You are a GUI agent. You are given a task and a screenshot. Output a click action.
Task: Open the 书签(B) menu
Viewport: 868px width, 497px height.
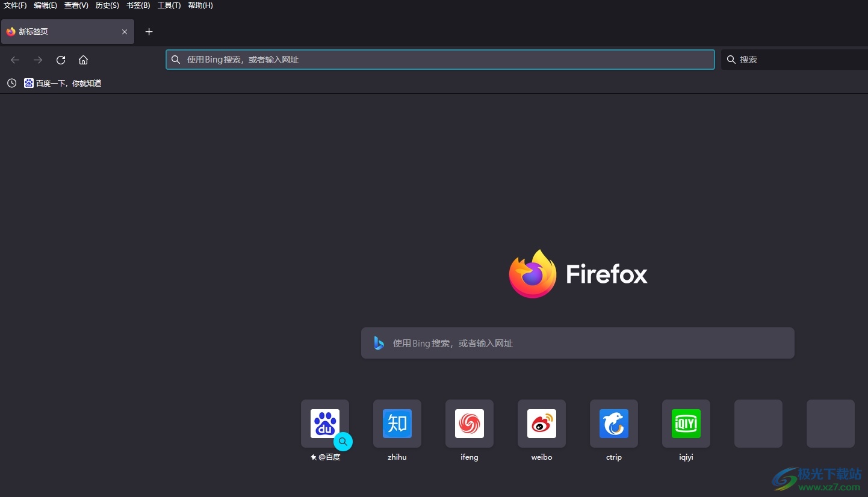(138, 5)
